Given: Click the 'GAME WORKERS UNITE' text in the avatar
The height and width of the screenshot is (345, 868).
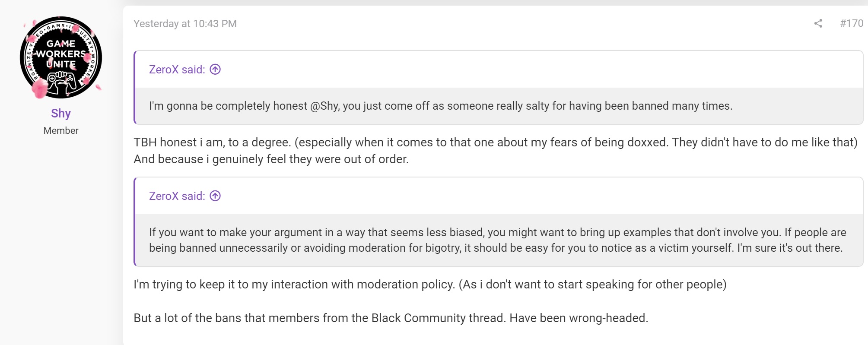Looking at the screenshot, I should click(61, 54).
